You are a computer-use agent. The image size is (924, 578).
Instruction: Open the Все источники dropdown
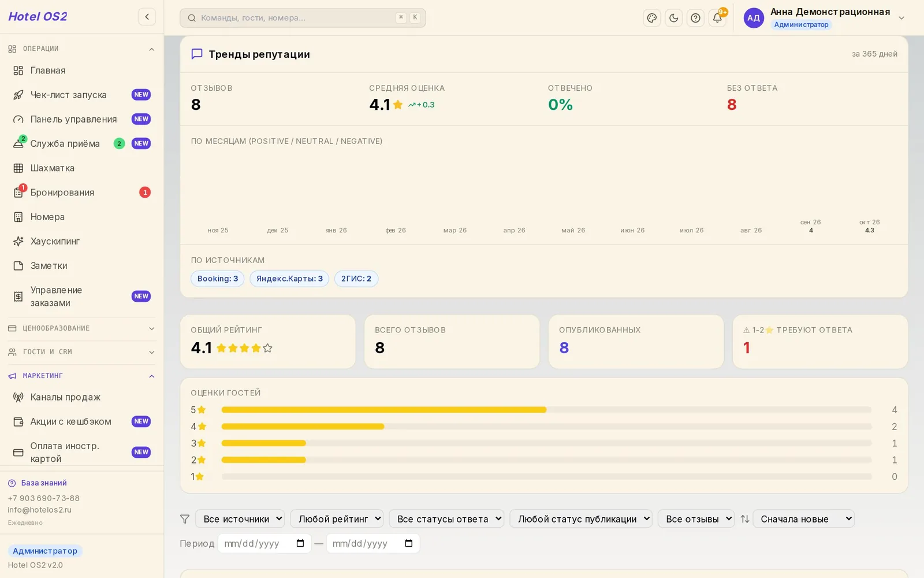pos(240,519)
